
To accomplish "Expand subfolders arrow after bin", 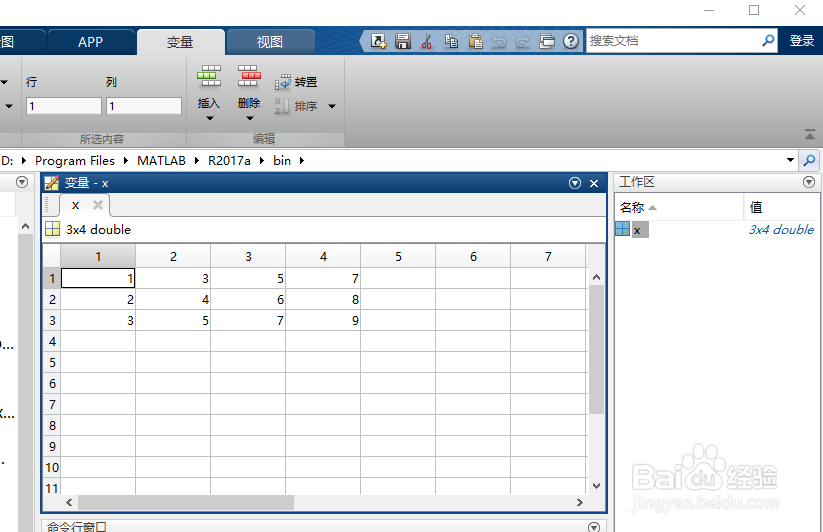I will (x=302, y=161).
